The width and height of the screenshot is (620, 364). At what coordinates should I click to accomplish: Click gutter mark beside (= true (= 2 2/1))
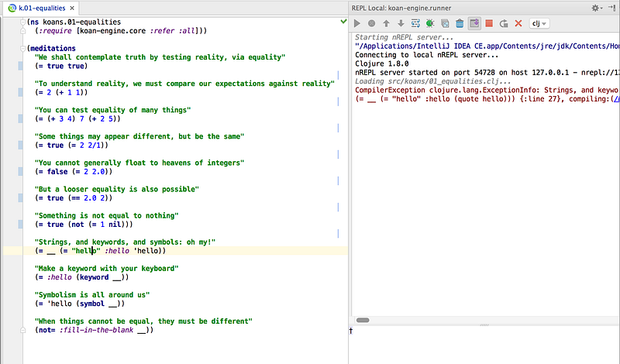point(21,145)
